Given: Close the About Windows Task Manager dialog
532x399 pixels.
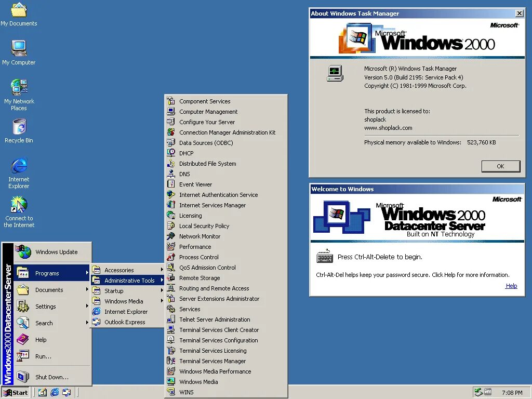Looking at the screenshot, I should point(519,13).
